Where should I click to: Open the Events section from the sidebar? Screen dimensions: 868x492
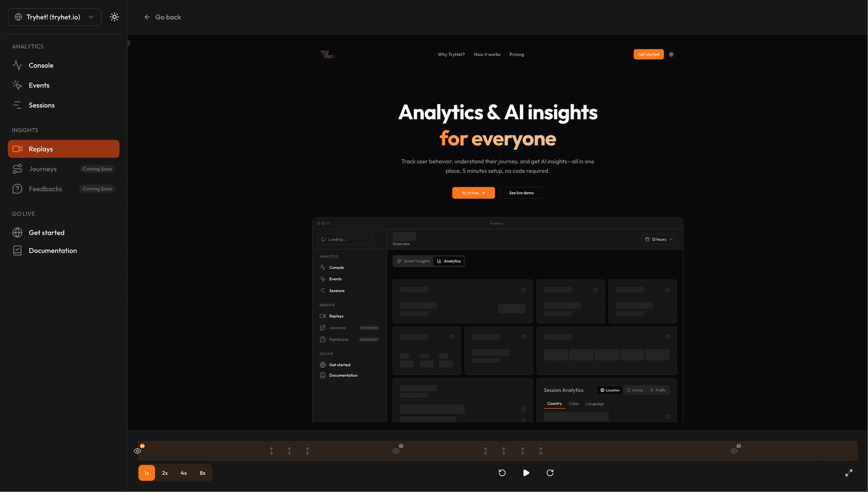coord(39,85)
